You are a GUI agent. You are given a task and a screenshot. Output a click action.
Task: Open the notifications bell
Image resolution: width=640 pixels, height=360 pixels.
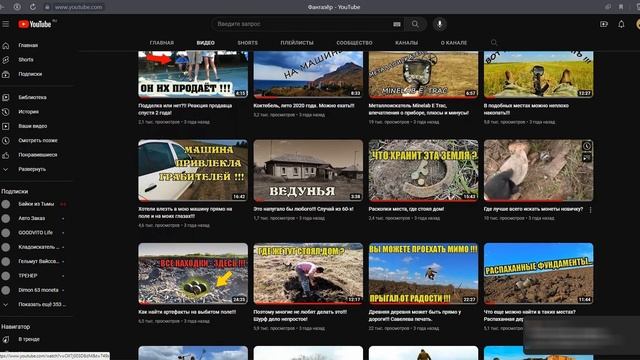click(621, 24)
